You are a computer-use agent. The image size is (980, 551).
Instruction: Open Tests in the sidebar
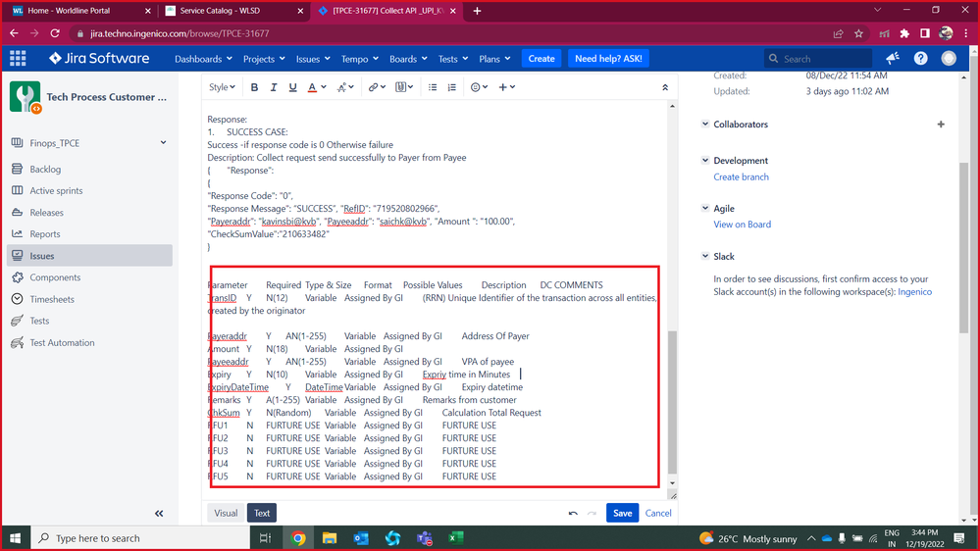[x=39, y=321]
